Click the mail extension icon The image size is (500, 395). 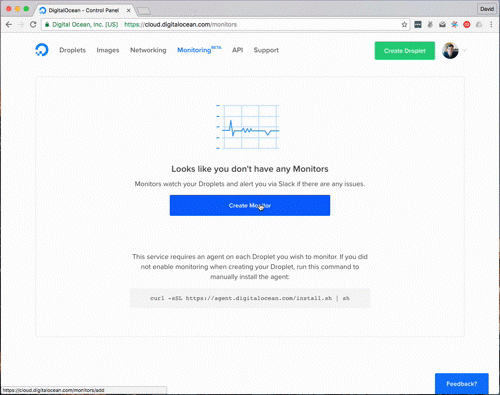[442, 24]
